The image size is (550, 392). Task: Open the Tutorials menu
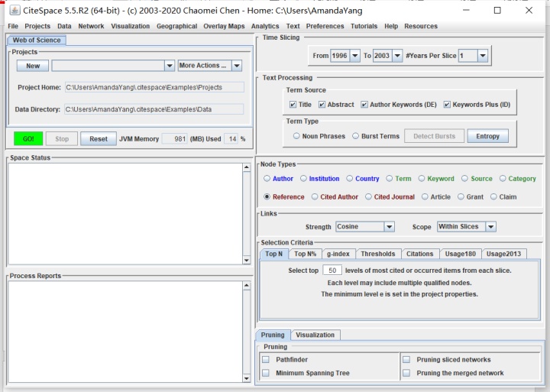click(364, 26)
